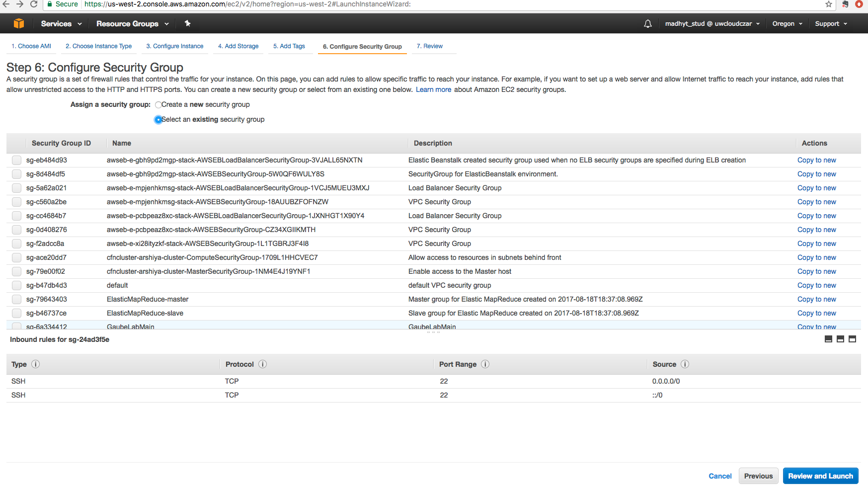868x487 pixels.
Task: Copy to new for sg-0d408276
Action: [816, 230]
